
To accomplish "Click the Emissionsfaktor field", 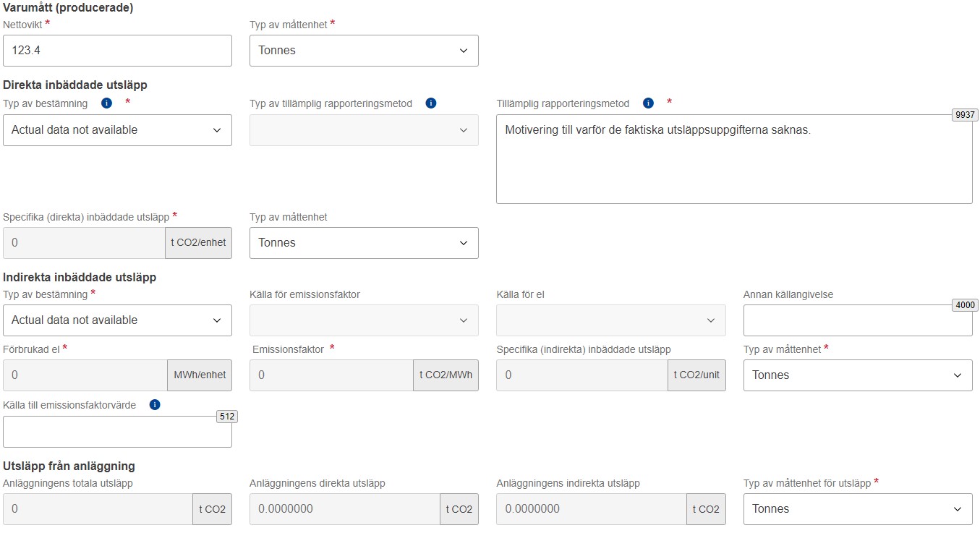I will (331, 375).
